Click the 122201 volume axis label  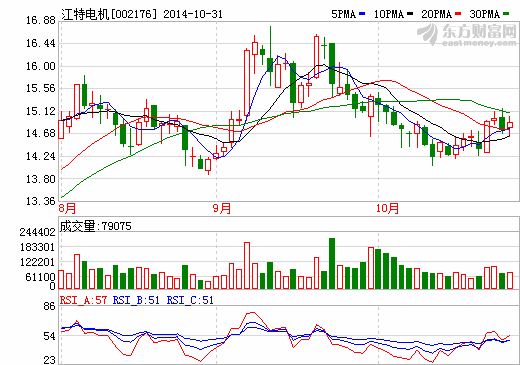pos(37,262)
